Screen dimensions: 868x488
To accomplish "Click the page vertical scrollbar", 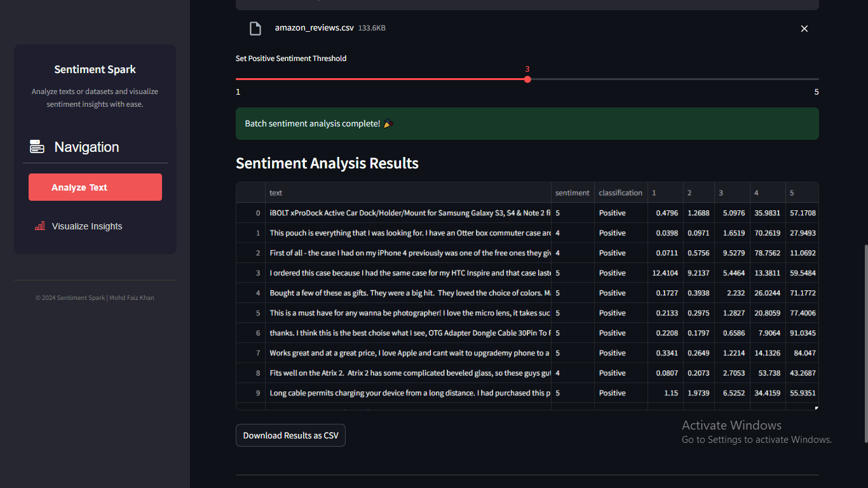I will coord(864,343).
